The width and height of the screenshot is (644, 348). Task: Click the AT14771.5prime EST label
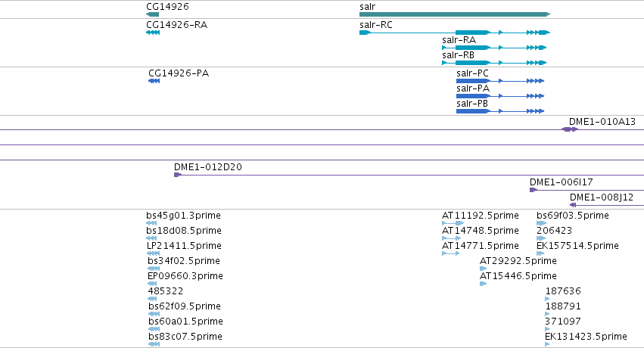(x=480, y=246)
